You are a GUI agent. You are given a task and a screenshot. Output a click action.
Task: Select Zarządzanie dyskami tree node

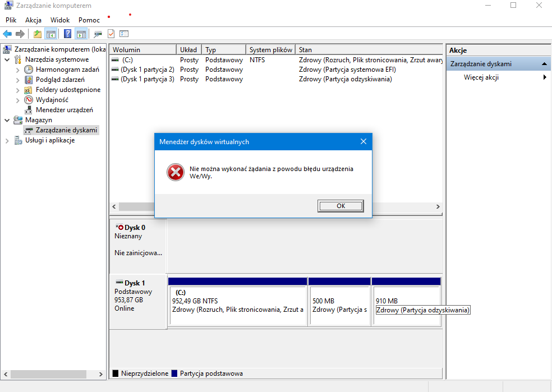click(x=66, y=130)
